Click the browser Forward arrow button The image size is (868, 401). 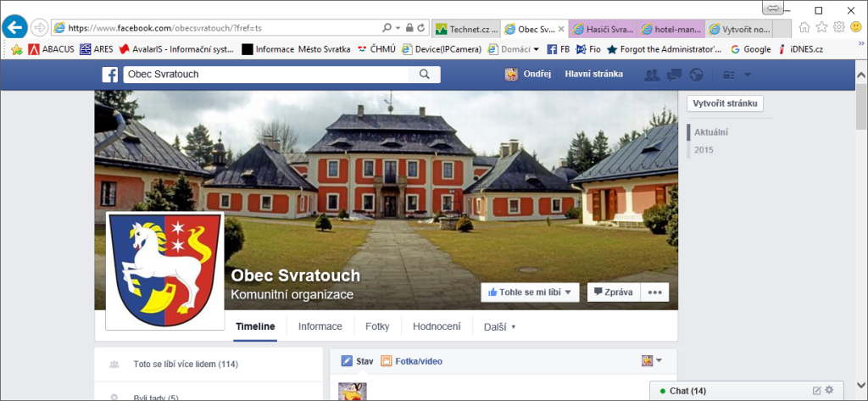click(x=39, y=27)
